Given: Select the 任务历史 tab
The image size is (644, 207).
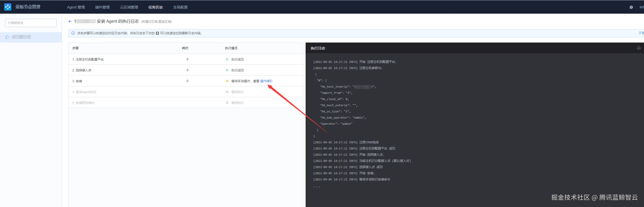Looking at the screenshot, I should pos(156,7).
